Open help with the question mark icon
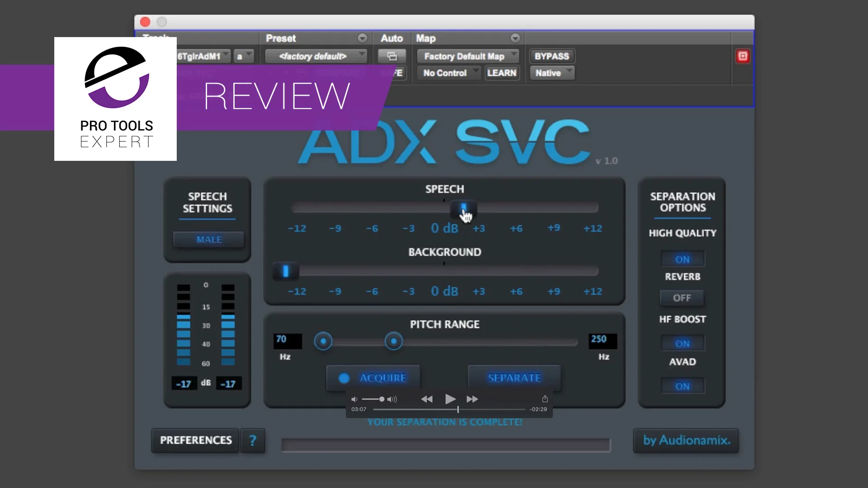The height and width of the screenshot is (488, 868). 253,441
